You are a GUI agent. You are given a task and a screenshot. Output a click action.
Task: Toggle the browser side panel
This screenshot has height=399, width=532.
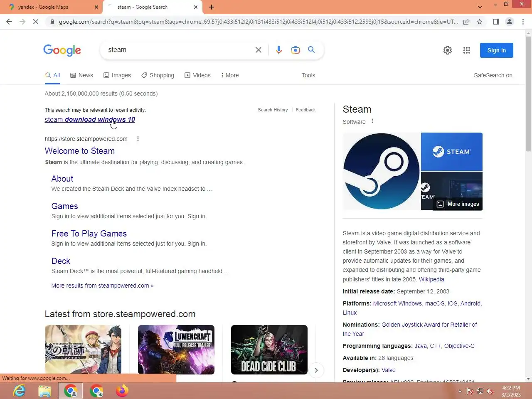tap(496, 22)
